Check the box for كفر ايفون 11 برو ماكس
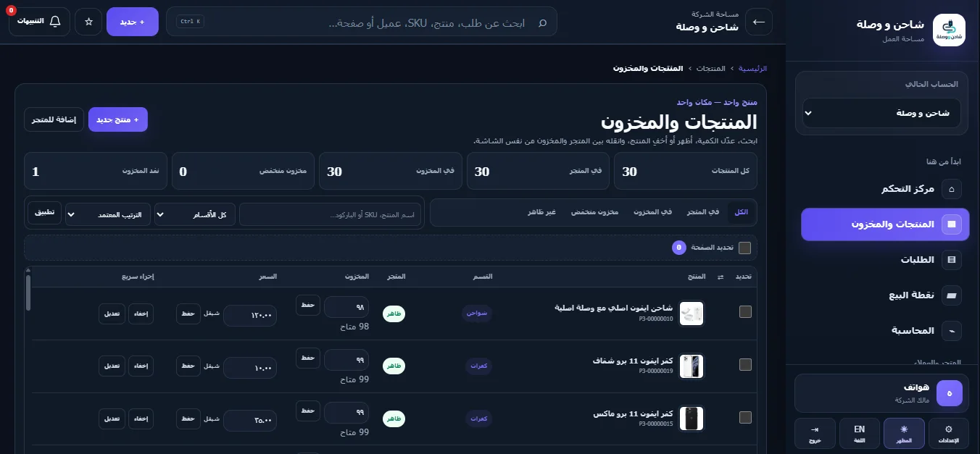 [745, 417]
